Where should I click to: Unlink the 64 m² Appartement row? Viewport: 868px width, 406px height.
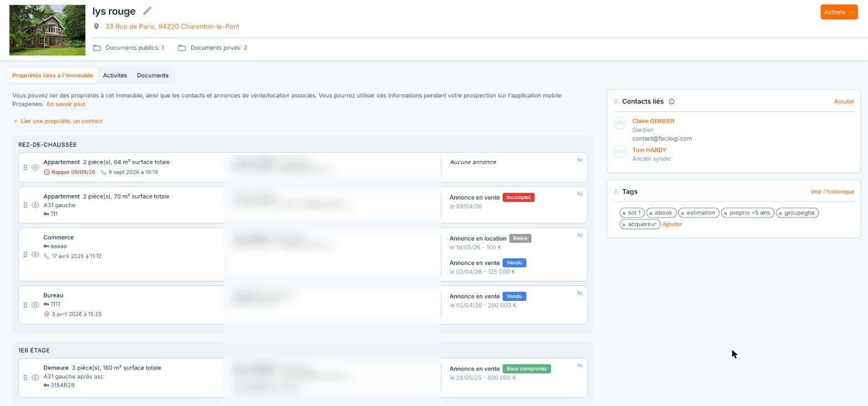[580, 160]
